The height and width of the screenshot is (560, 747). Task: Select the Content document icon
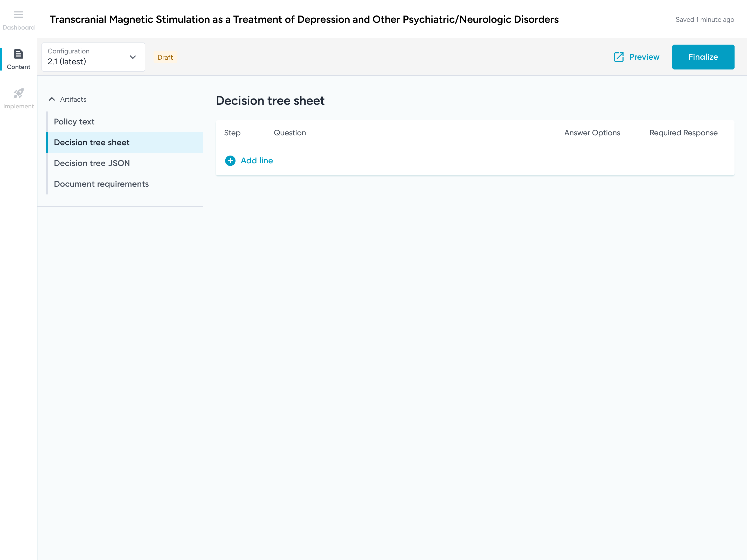click(19, 54)
